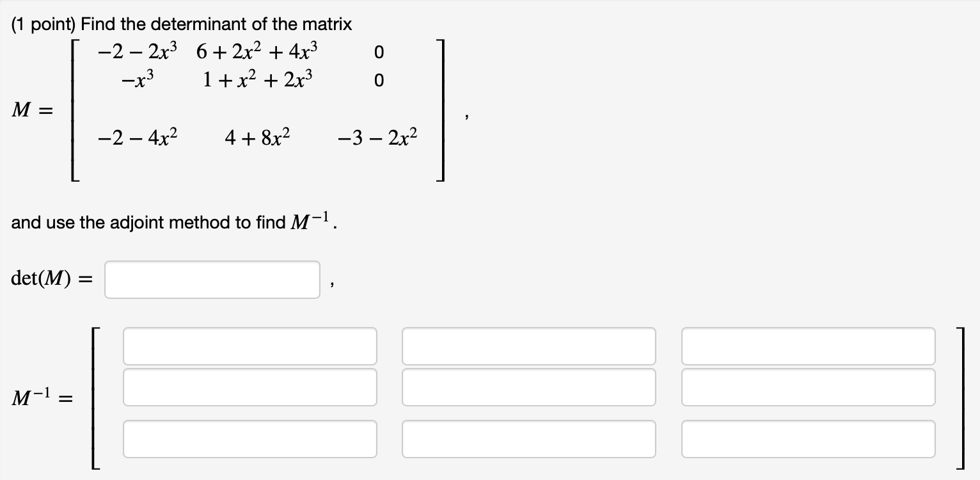Click the middle-left entry box of M⁻¹

[250, 387]
